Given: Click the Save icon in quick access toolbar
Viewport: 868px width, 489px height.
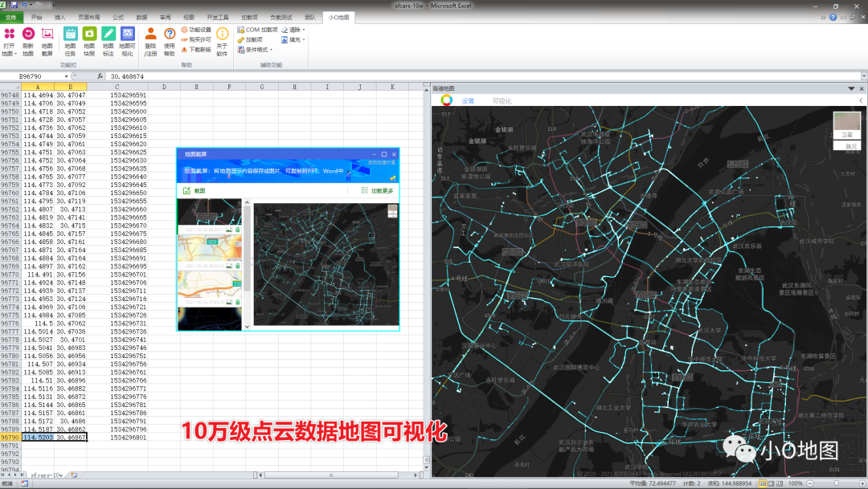Looking at the screenshot, I should tap(14, 5).
